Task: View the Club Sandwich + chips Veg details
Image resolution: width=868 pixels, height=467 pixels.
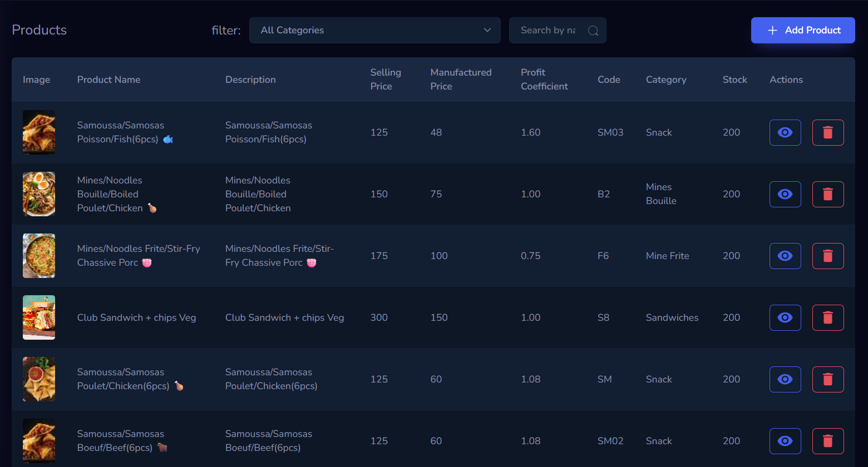Action: coord(785,317)
